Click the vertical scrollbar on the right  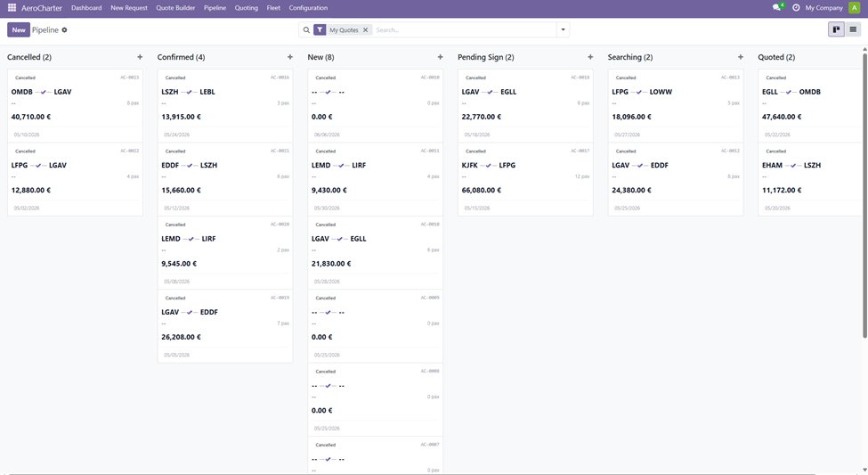864,194
